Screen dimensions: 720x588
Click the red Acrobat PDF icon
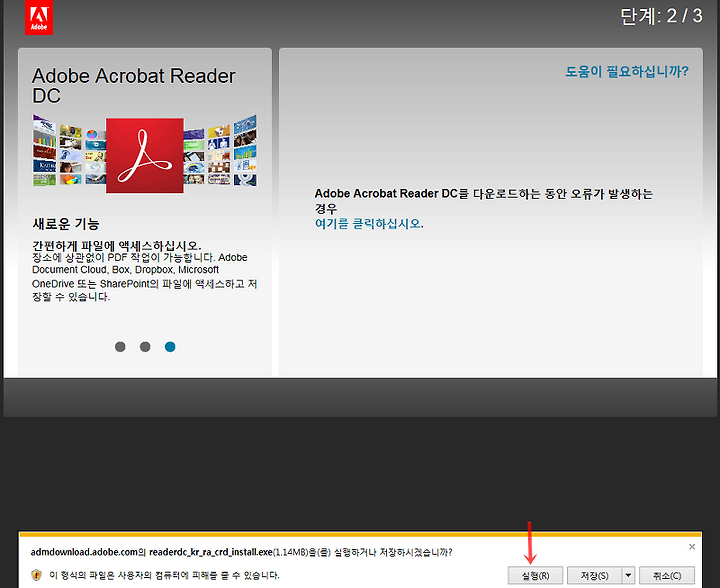click(x=145, y=156)
